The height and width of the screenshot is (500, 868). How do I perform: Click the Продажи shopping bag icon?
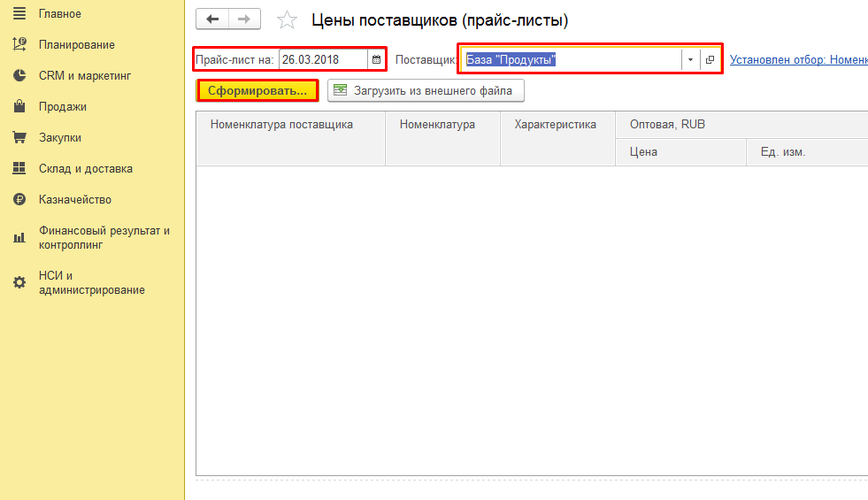click(19, 107)
